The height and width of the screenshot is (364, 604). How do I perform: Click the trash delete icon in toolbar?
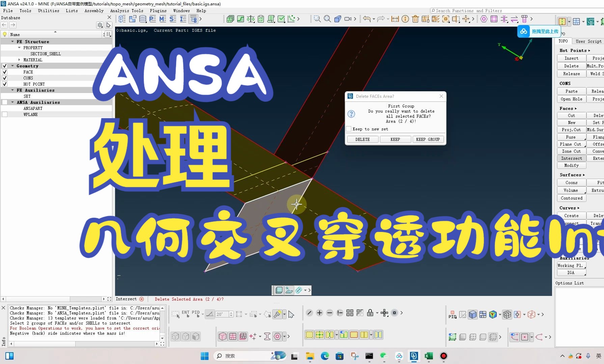click(415, 19)
